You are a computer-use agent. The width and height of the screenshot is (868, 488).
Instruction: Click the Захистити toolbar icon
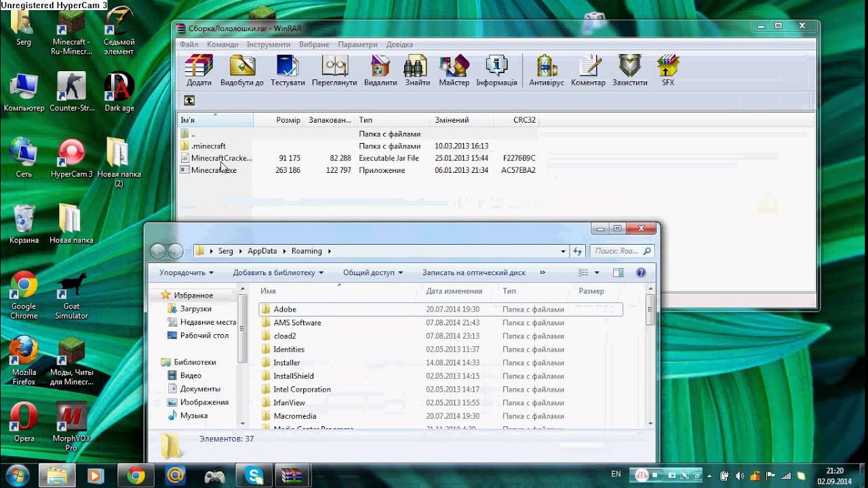pos(630,71)
